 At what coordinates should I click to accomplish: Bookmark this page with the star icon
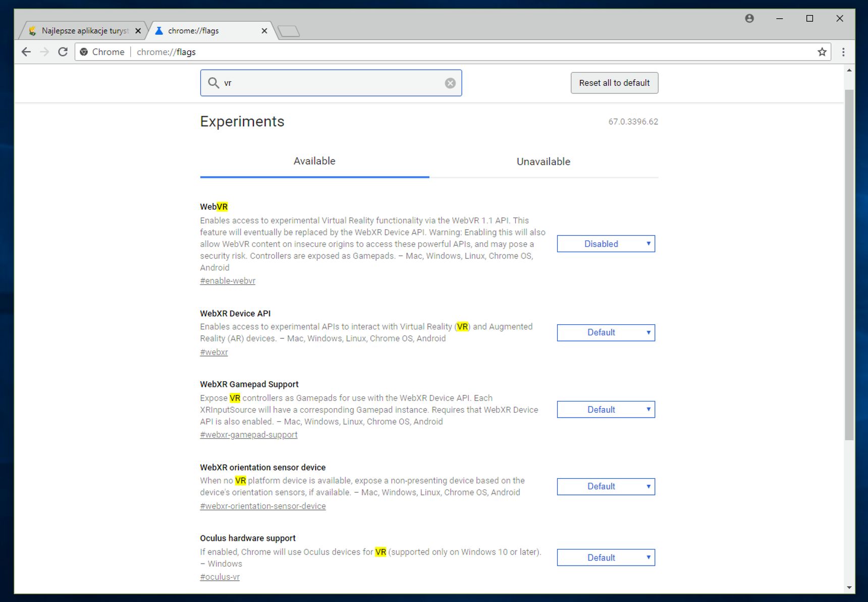pyautogui.click(x=822, y=52)
